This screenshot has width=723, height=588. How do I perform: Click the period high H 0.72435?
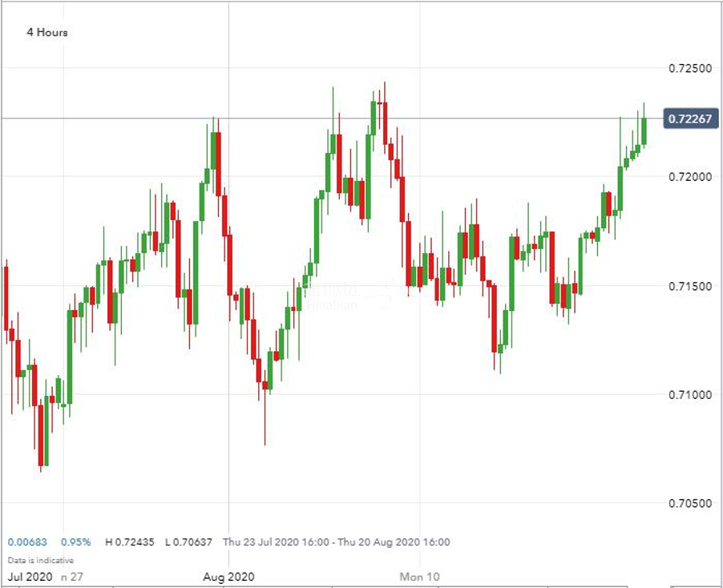click(x=131, y=542)
